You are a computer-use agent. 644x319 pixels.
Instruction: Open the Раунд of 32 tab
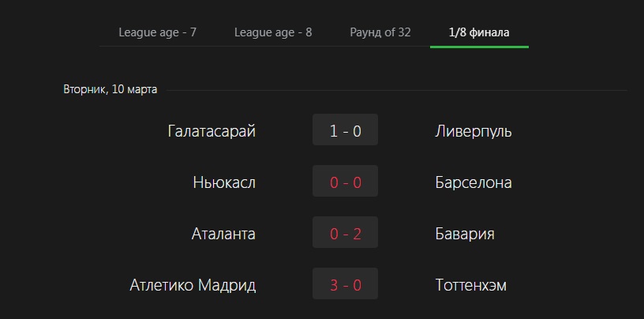tap(380, 32)
